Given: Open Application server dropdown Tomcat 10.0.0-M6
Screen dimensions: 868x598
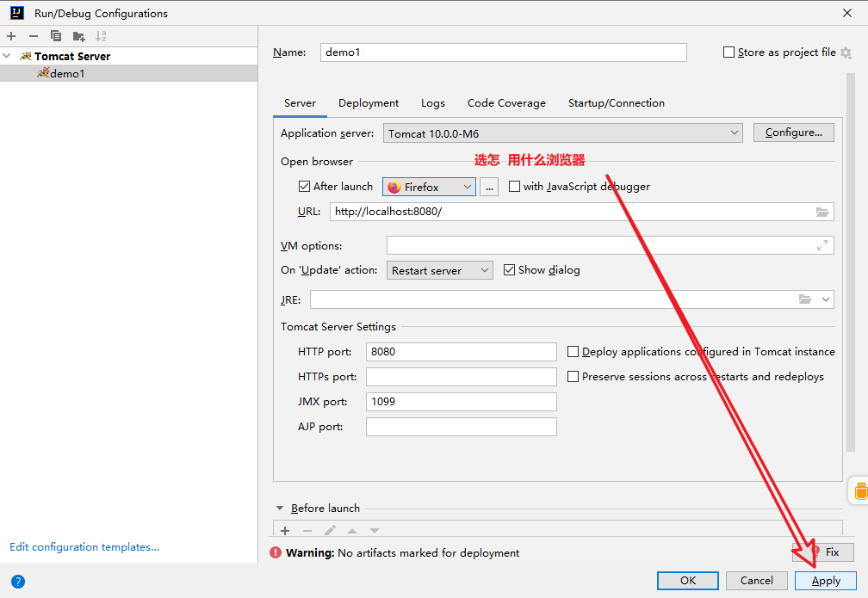Looking at the screenshot, I should (562, 133).
